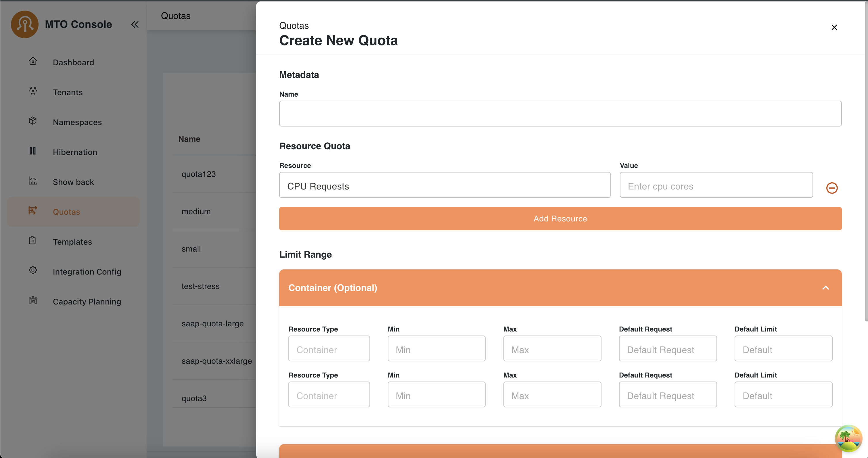Select Quotas in the sidebar menu
This screenshot has height=458, width=868.
pos(66,212)
